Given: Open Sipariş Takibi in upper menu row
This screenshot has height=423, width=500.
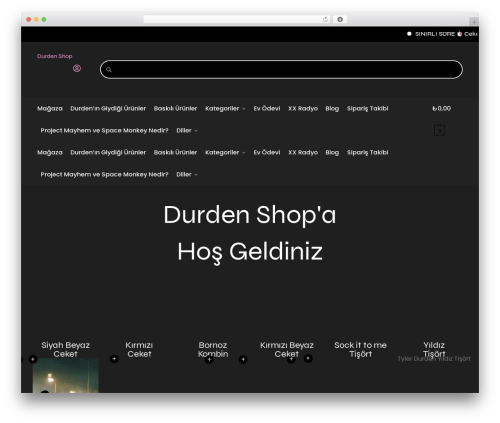Looking at the screenshot, I should (x=367, y=108).
